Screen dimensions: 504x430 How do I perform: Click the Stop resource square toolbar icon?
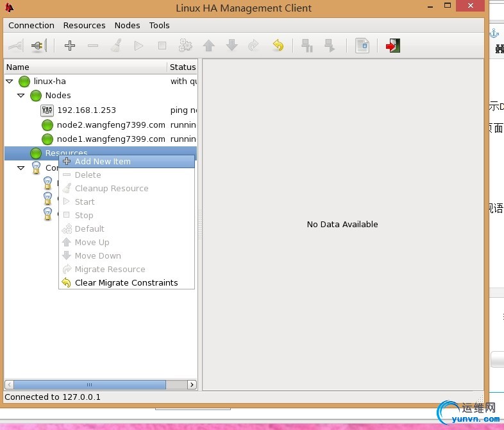[x=162, y=46]
